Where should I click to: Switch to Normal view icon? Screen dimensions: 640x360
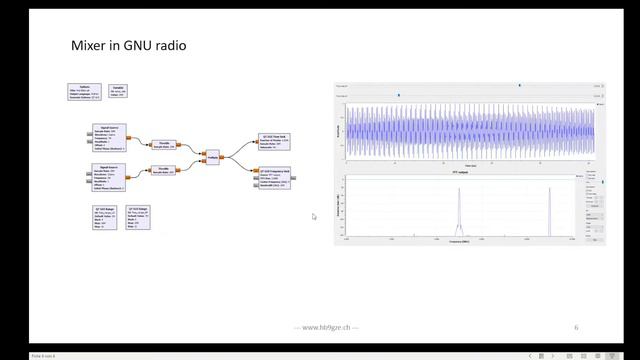(569, 356)
